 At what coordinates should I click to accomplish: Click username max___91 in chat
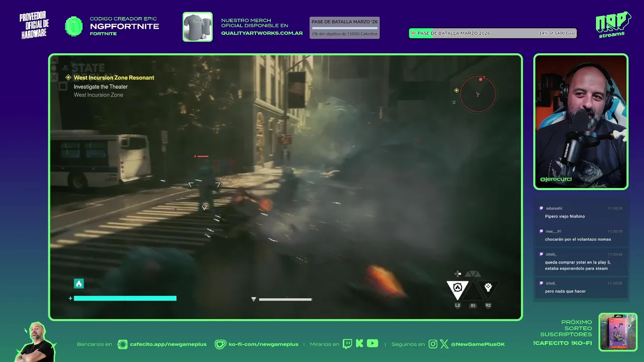click(x=553, y=231)
